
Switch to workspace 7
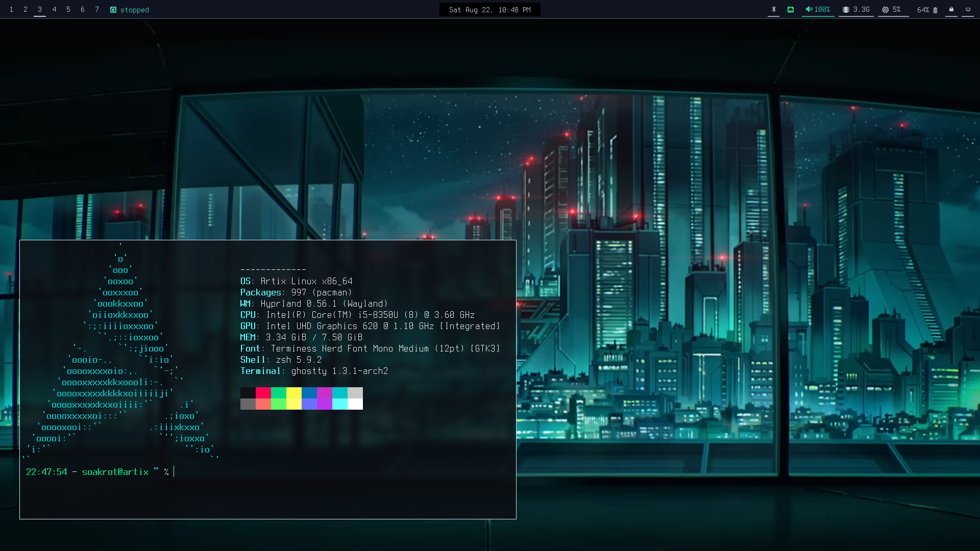97,10
